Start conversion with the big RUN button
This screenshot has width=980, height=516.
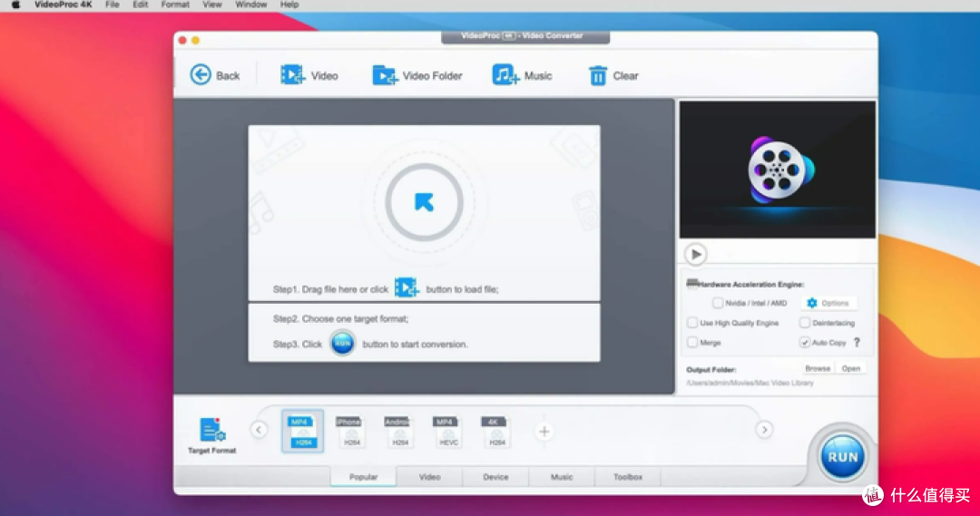pyautogui.click(x=842, y=457)
